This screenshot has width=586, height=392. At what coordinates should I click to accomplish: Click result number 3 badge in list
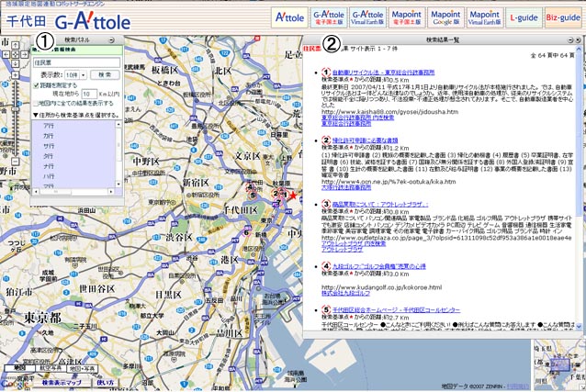click(326, 204)
